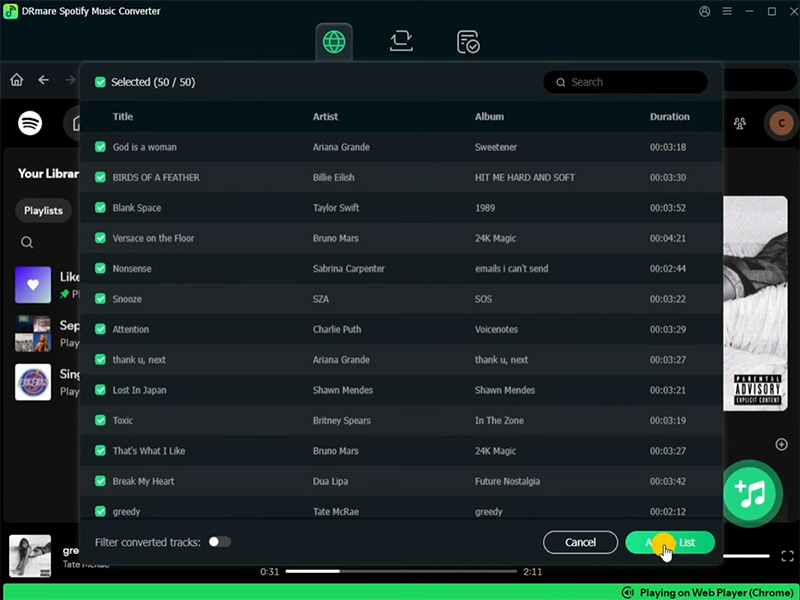The image size is (800, 600).
Task: Click the In The Zone album cell
Action: [x=499, y=420]
